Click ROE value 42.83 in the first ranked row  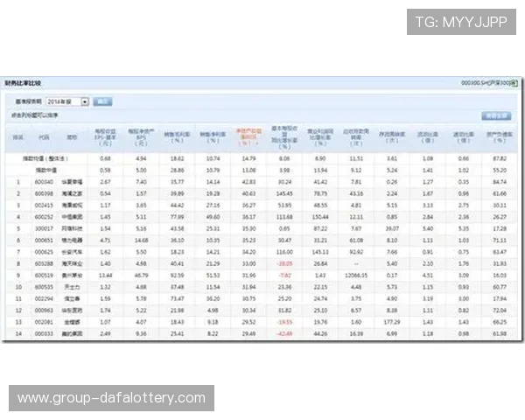tap(248, 182)
